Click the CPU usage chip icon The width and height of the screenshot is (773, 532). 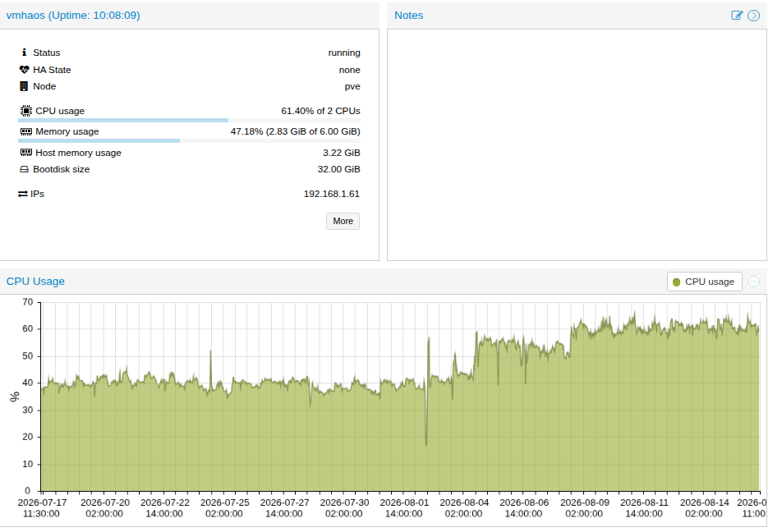coord(26,111)
